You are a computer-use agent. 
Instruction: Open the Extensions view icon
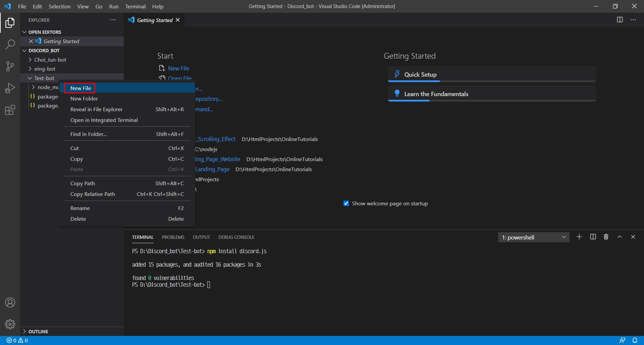[10, 110]
